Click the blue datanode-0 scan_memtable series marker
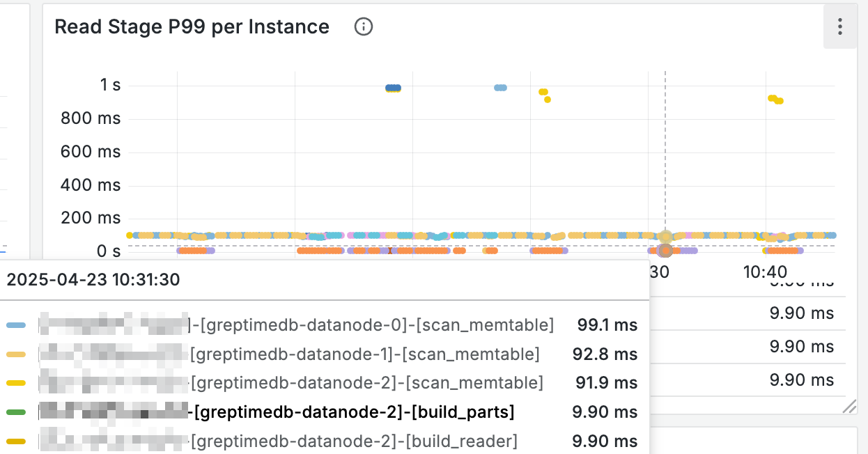The height and width of the screenshot is (454, 868). point(16,325)
